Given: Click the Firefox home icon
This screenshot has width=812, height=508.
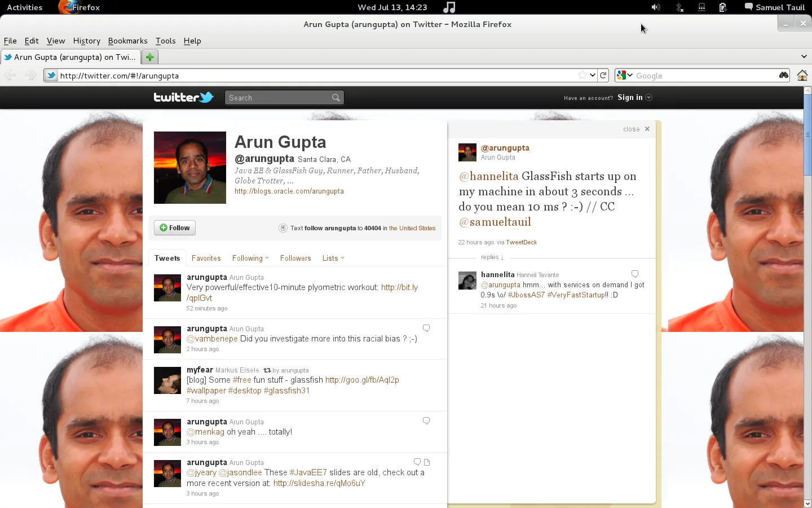Looking at the screenshot, I should pos(802,76).
